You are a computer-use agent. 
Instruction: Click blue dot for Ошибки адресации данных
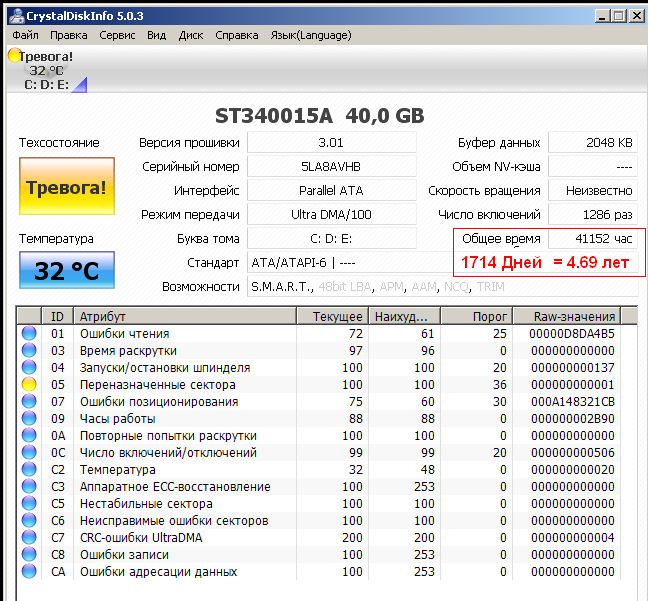[29, 571]
